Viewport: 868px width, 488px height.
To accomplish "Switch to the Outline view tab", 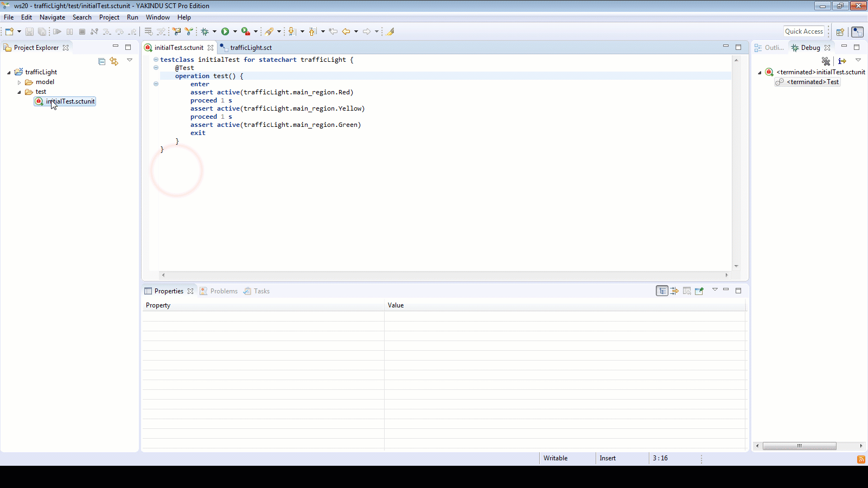I will 769,48.
